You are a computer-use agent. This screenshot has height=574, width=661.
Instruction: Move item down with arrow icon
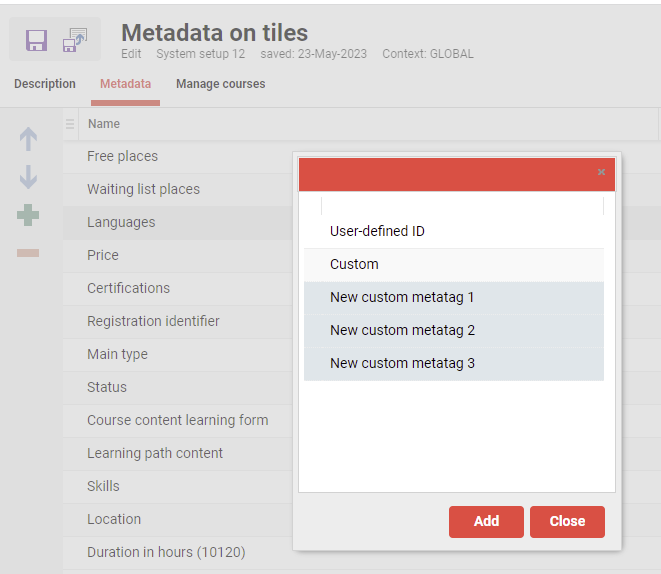click(28, 178)
